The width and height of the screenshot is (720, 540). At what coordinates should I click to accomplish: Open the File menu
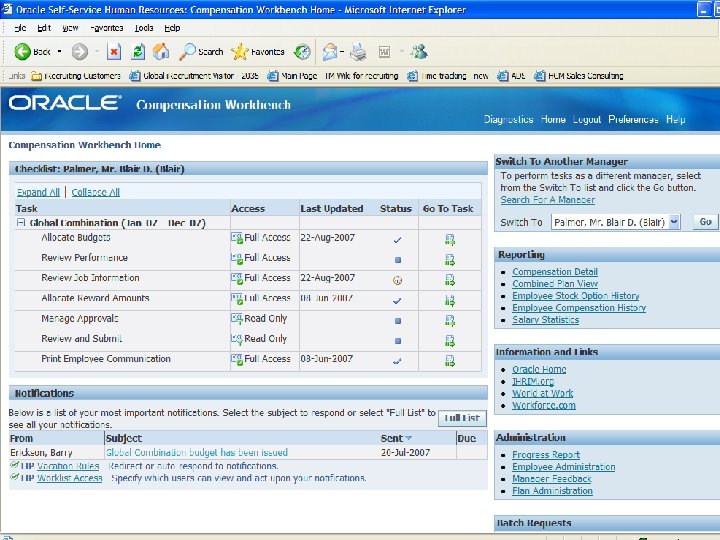click(20, 28)
